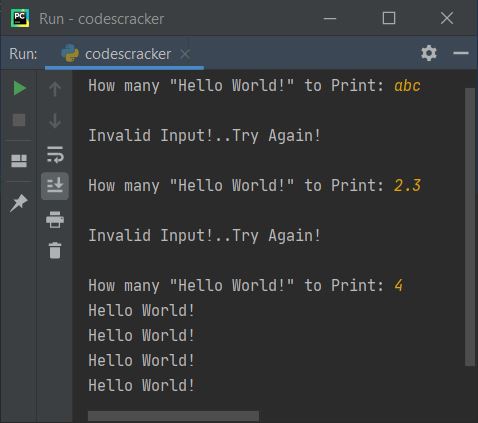Click the PyCharm logo in title bar
The height and width of the screenshot is (423, 478).
tap(20, 18)
